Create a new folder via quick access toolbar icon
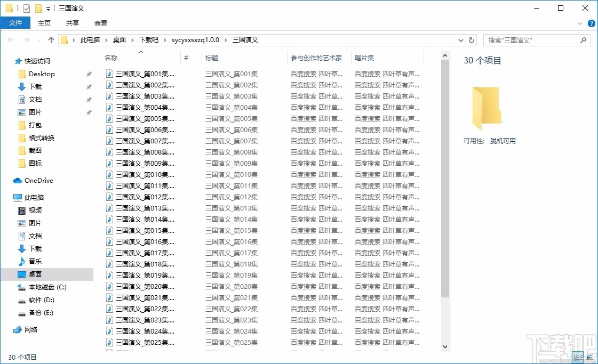The width and height of the screenshot is (598, 364). pos(38,8)
